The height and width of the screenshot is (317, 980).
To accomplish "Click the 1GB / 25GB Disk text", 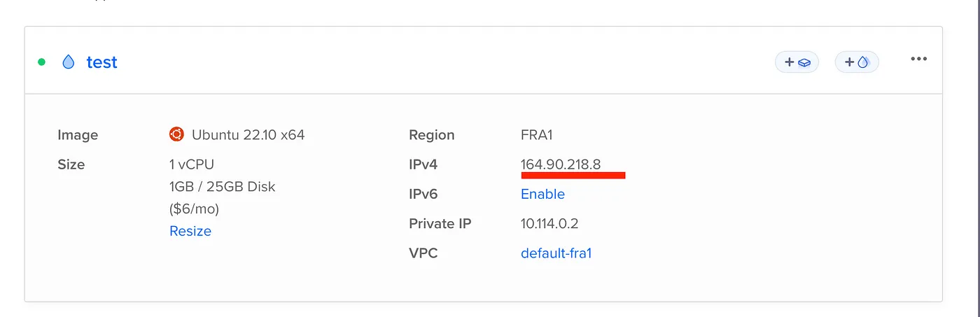I will click(x=223, y=187).
